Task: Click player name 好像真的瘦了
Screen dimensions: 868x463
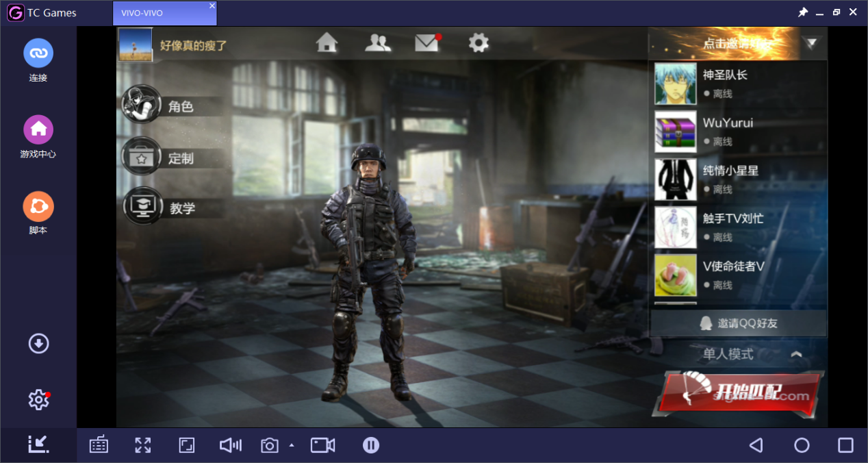Action: point(193,46)
